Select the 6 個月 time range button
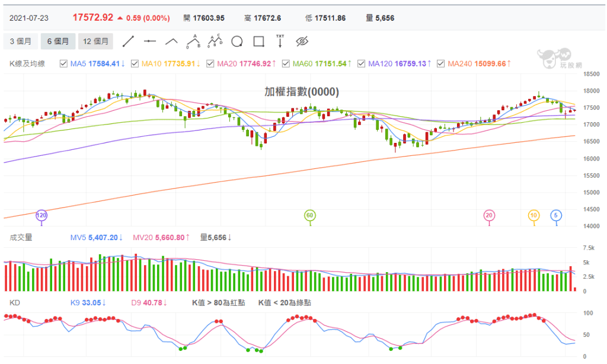 click(57, 41)
